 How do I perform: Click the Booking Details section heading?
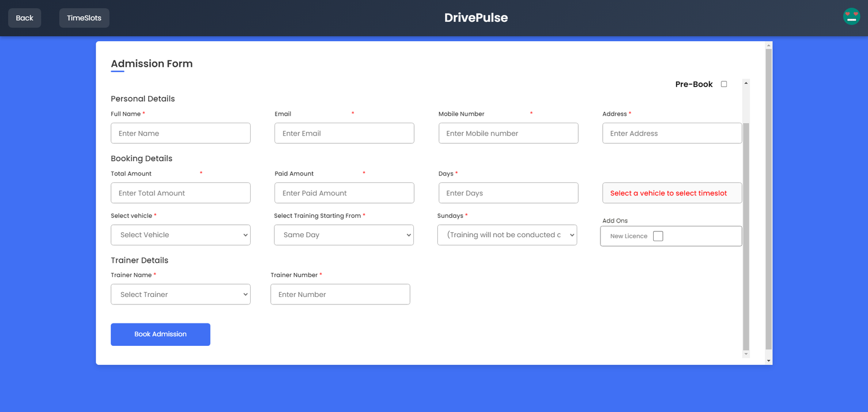coord(142,159)
